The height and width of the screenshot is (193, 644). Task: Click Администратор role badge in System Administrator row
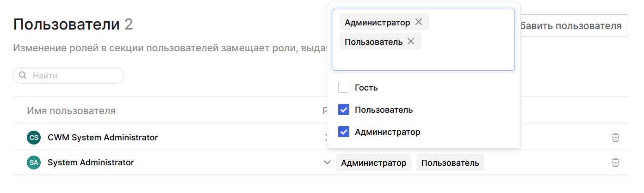[373, 163]
